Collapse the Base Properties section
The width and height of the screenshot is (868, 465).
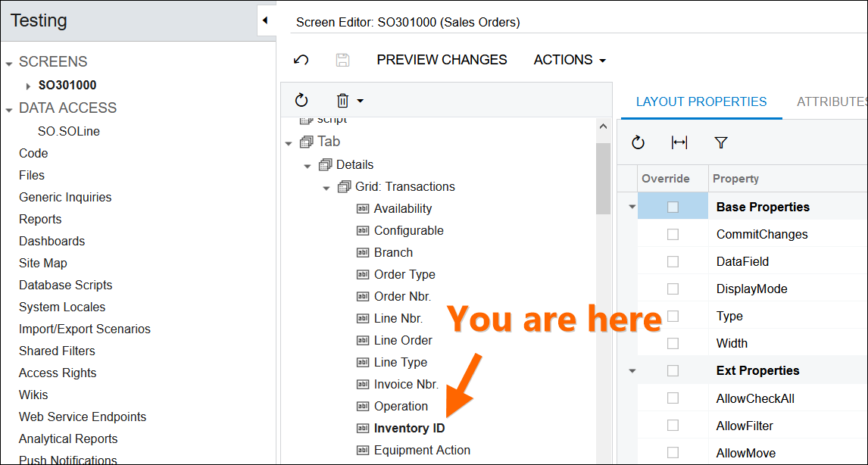(632, 207)
